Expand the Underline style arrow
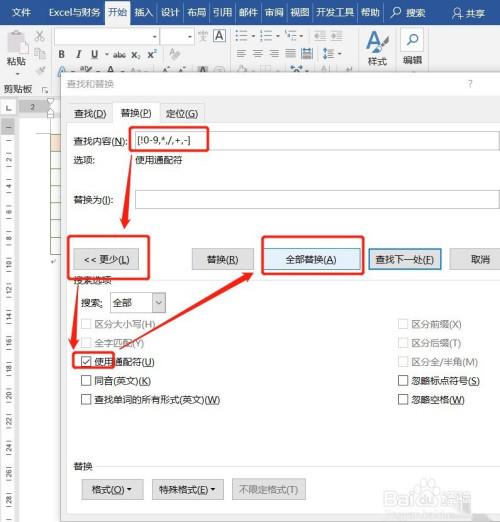 coord(106,54)
